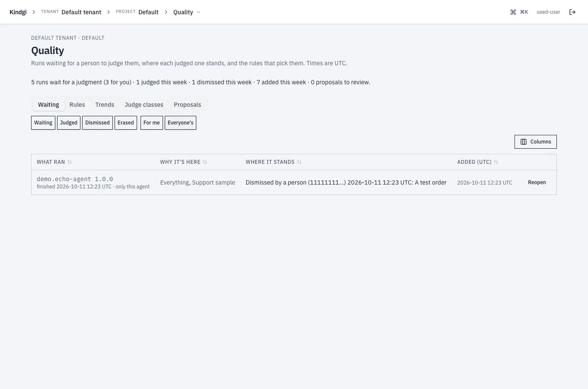Switch to the Trends tab

105,105
